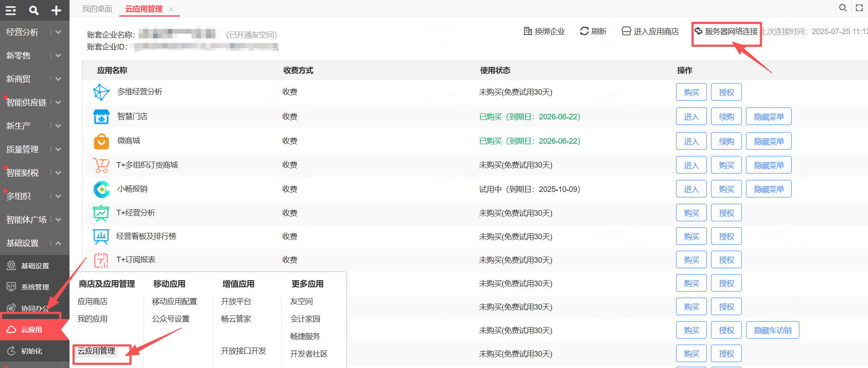Open 畅云管家 menu entry
This screenshot has height=368, width=868.
pyautogui.click(x=236, y=319)
